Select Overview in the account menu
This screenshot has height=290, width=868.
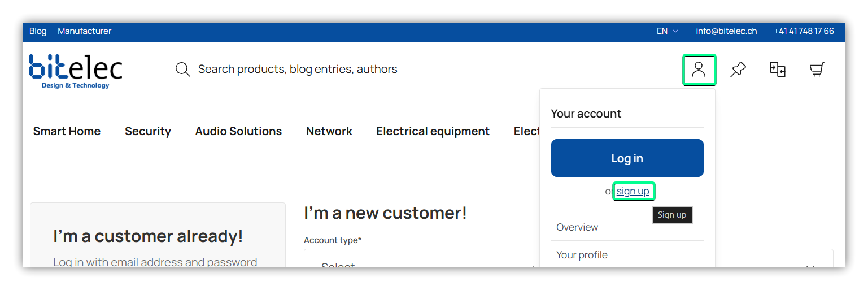pos(577,227)
